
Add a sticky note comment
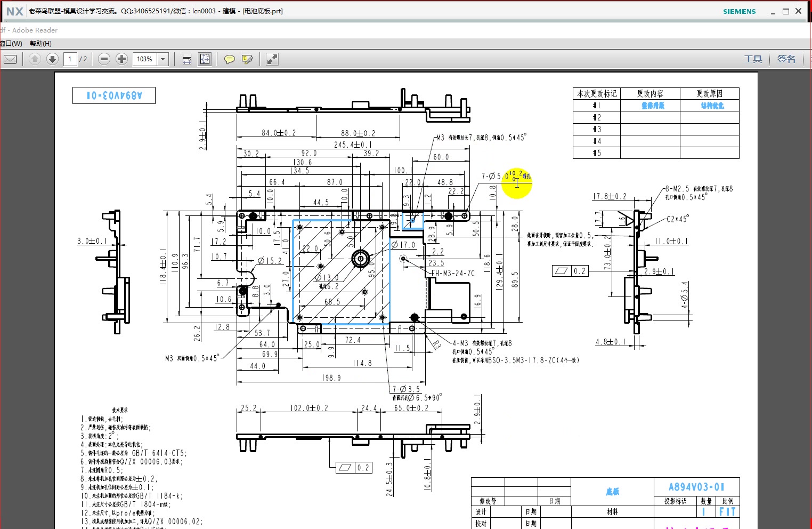230,59
